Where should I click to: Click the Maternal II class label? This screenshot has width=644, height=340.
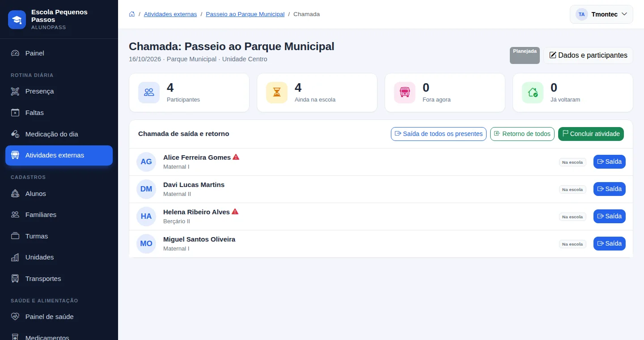coord(177,194)
